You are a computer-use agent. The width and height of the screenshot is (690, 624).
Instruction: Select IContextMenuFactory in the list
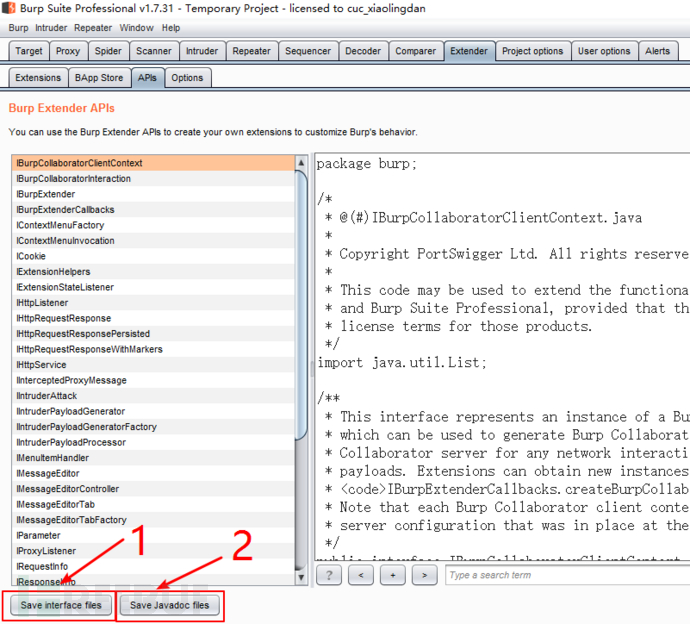153,225
